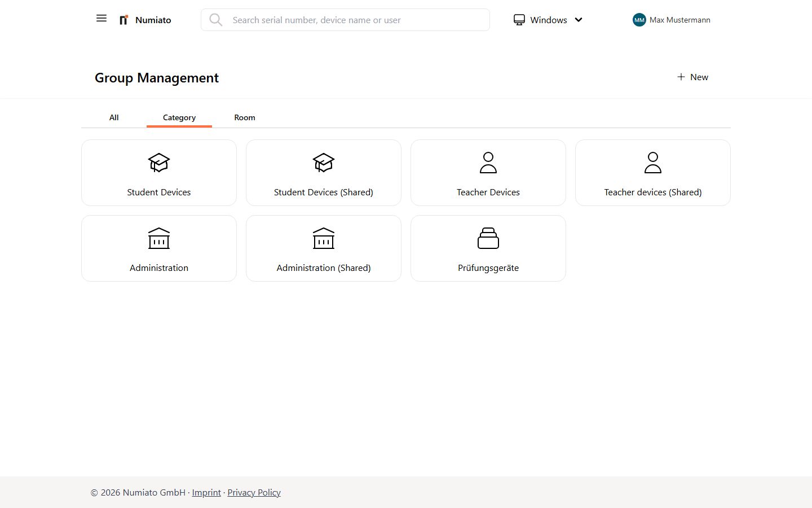Click the search input field

(345, 20)
